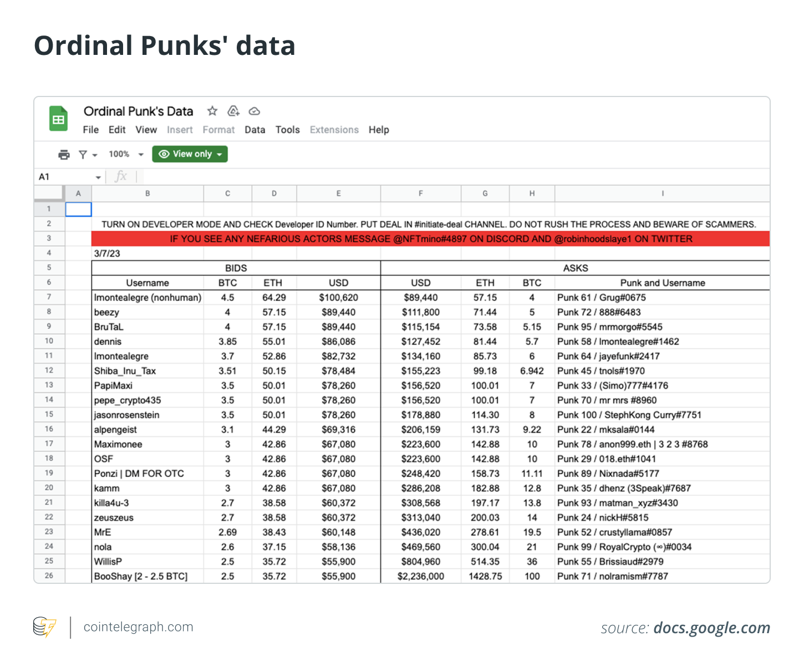This screenshot has height=672, width=804.
Task: Click the ASKS header cell
Action: [x=576, y=268]
